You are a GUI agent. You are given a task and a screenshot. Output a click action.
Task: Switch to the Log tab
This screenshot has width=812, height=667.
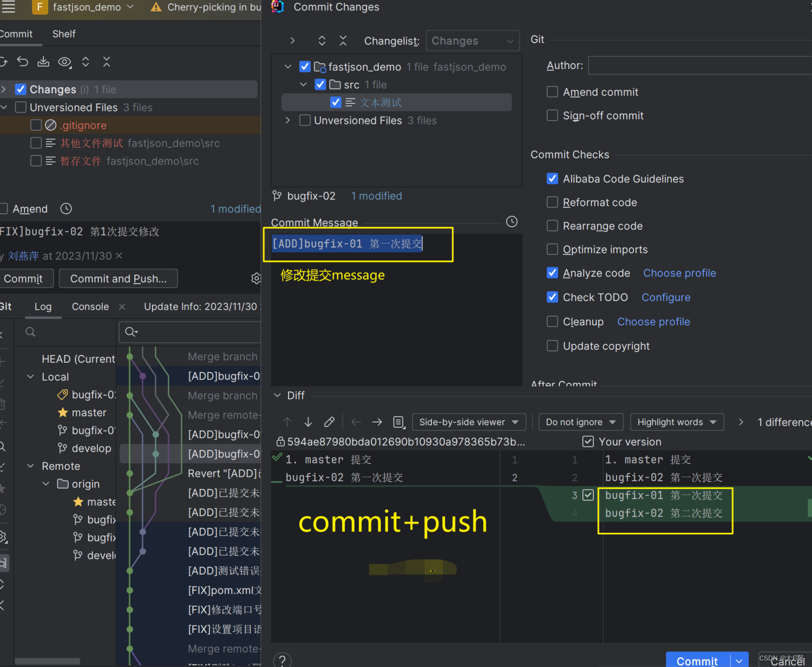point(43,306)
